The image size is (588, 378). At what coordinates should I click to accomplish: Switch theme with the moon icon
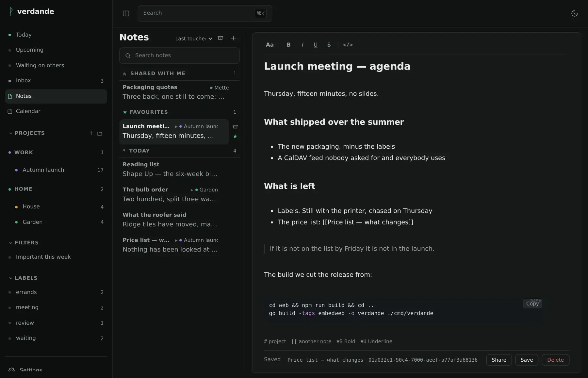pyautogui.click(x=574, y=13)
